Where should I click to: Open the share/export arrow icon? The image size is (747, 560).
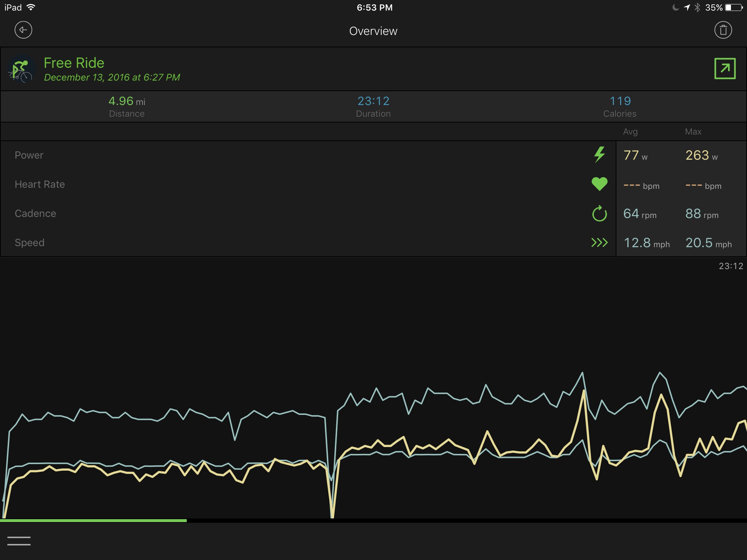[725, 69]
